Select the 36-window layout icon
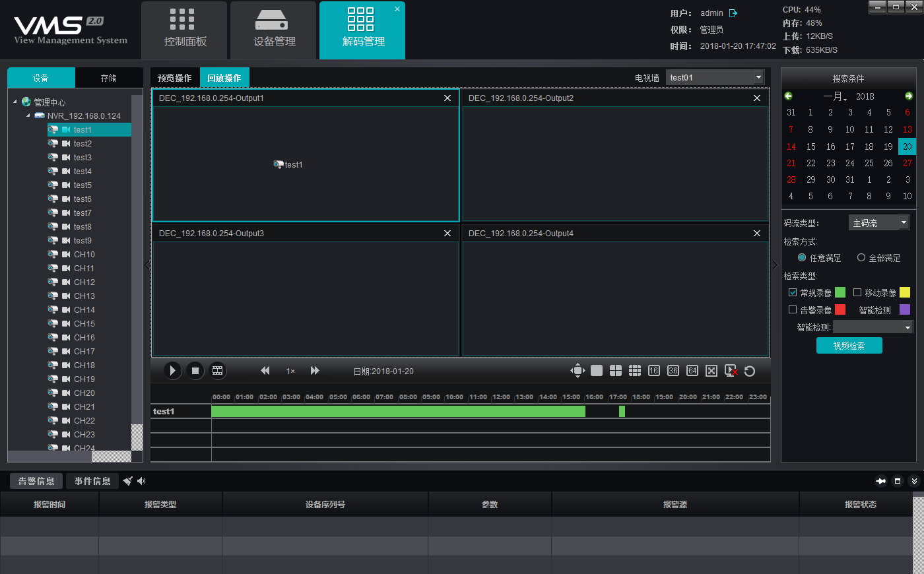This screenshot has height=574, width=924. point(673,371)
